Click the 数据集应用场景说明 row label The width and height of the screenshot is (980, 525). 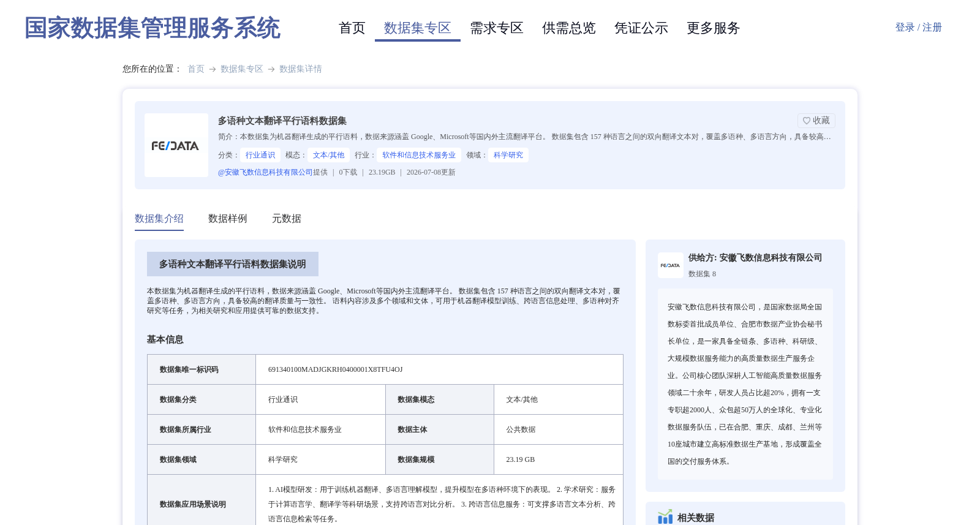pos(193,504)
